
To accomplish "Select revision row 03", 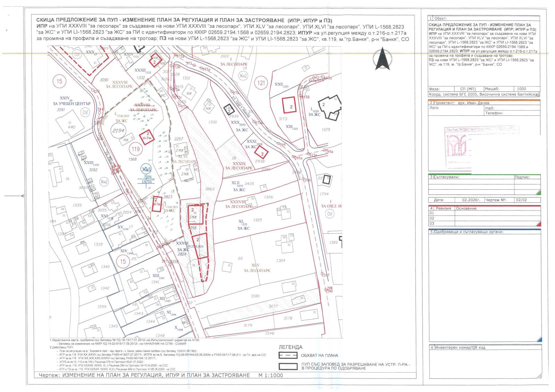I will pos(484,224).
